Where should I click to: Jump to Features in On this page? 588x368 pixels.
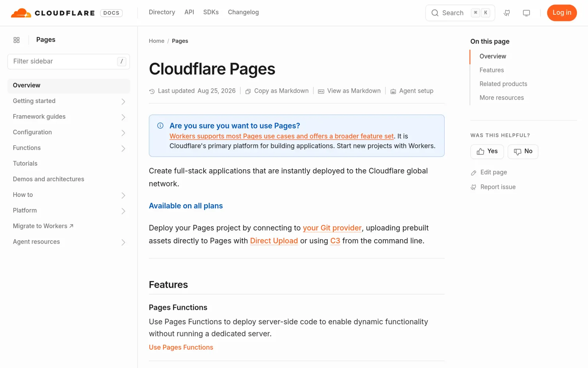(492, 70)
